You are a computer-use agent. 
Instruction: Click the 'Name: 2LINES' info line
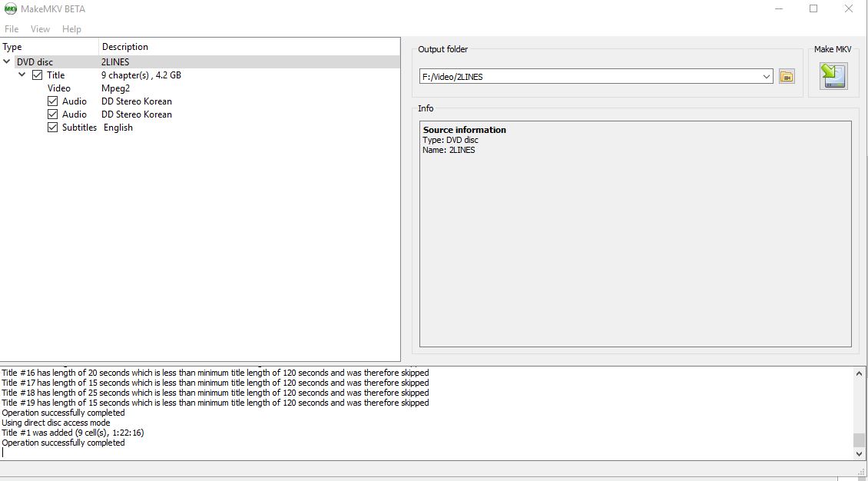[449, 150]
